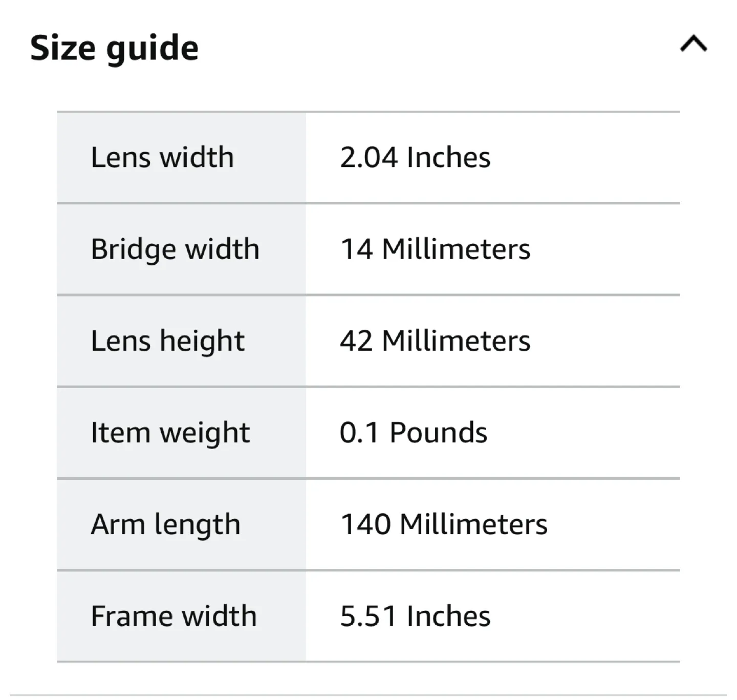
Task: Select the Arm length row label
Action: (165, 523)
